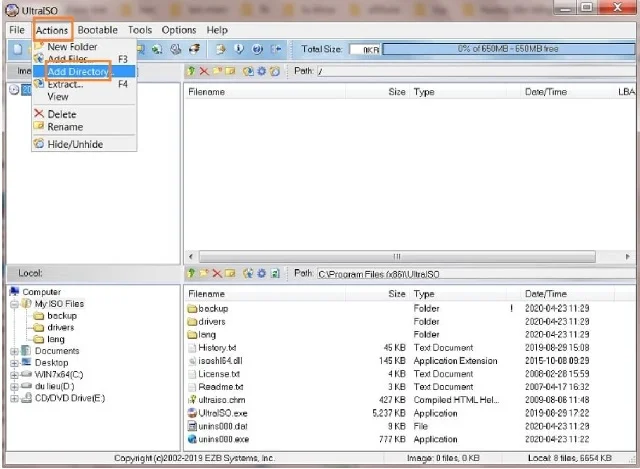Click the Add icon in Local toolbar
640x469 pixels.
click(x=248, y=273)
